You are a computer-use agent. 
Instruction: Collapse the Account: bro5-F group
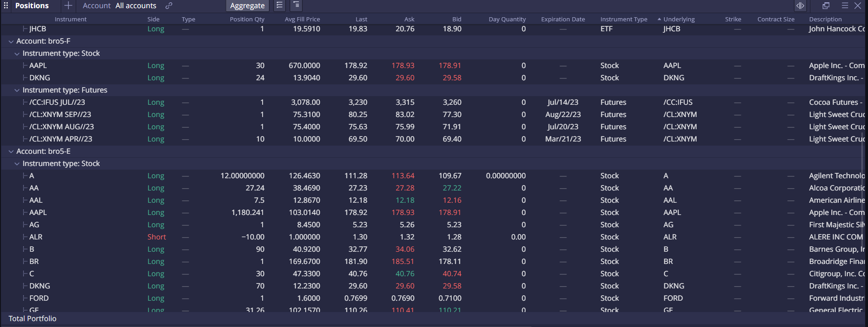11,41
